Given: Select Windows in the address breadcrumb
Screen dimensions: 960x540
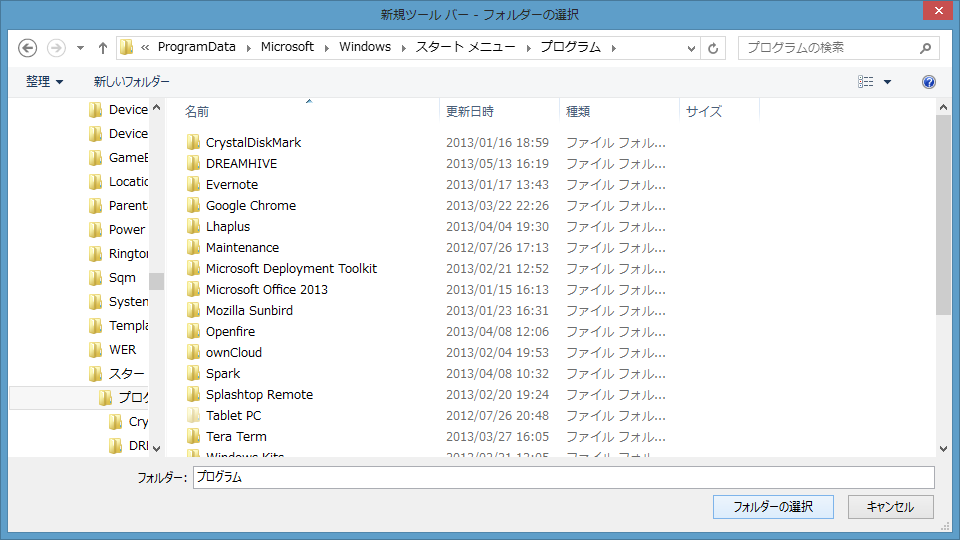Looking at the screenshot, I should [365, 47].
